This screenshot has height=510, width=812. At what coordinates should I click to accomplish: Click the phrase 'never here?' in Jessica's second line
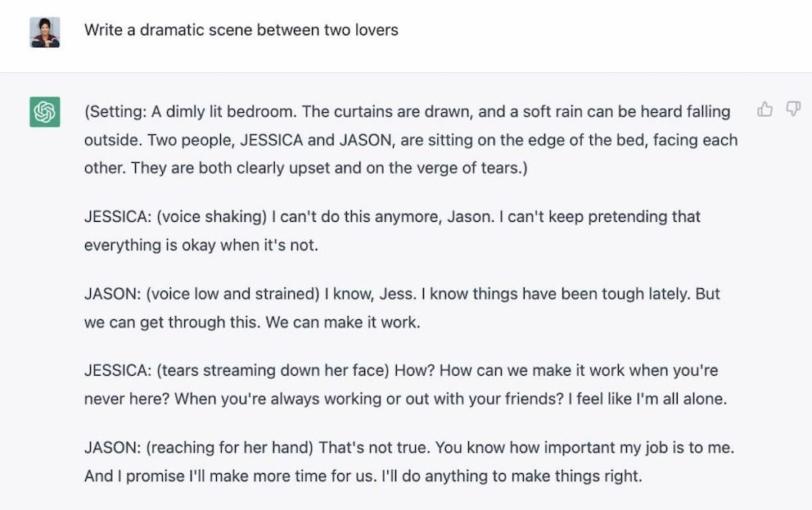click(127, 399)
